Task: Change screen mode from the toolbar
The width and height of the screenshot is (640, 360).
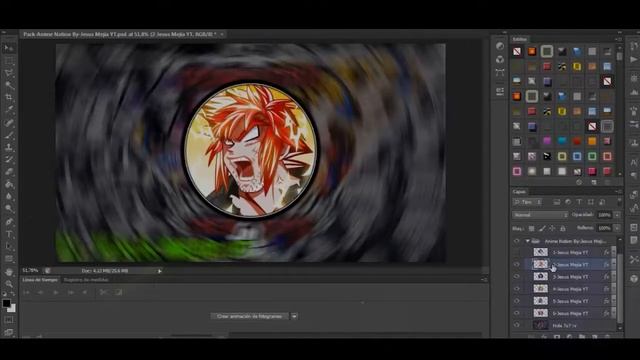Action: (9, 332)
